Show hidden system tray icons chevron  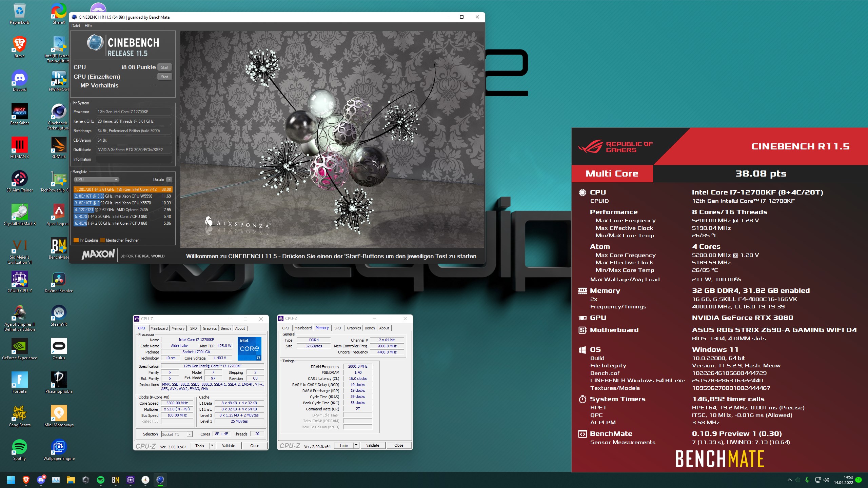point(789,480)
